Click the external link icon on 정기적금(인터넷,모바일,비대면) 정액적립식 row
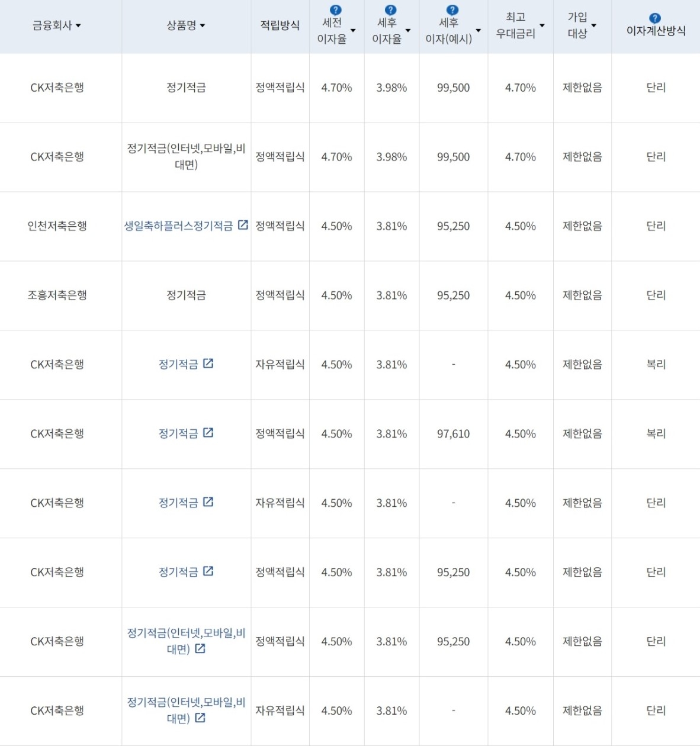This screenshot has height=746, width=700. 200,649
